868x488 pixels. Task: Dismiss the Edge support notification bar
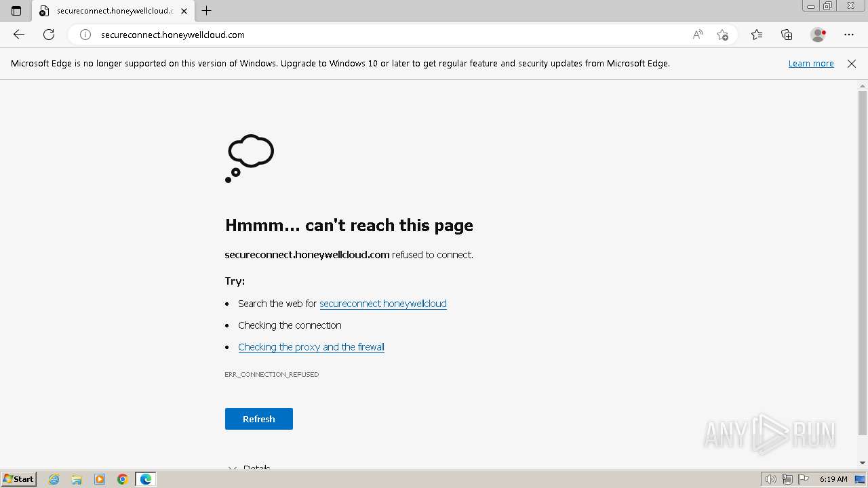(x=852, y=64)
